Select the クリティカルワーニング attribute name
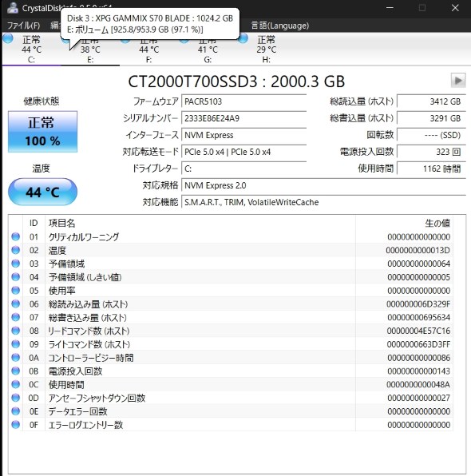 [x=84, y=236]
